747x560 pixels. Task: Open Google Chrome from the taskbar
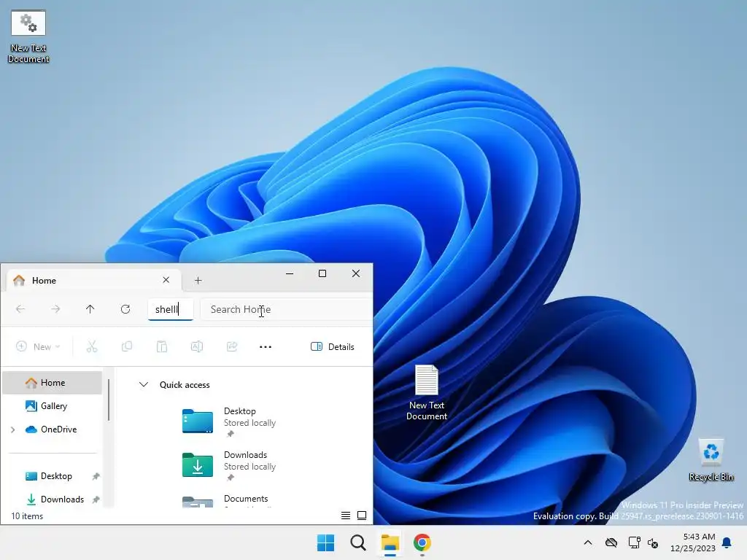click(x=422, y=542)
